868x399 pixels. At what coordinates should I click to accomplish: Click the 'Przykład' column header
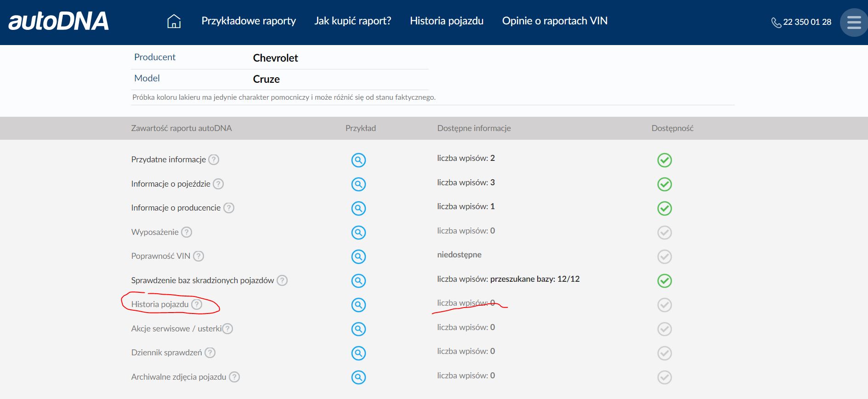point(361,128)
